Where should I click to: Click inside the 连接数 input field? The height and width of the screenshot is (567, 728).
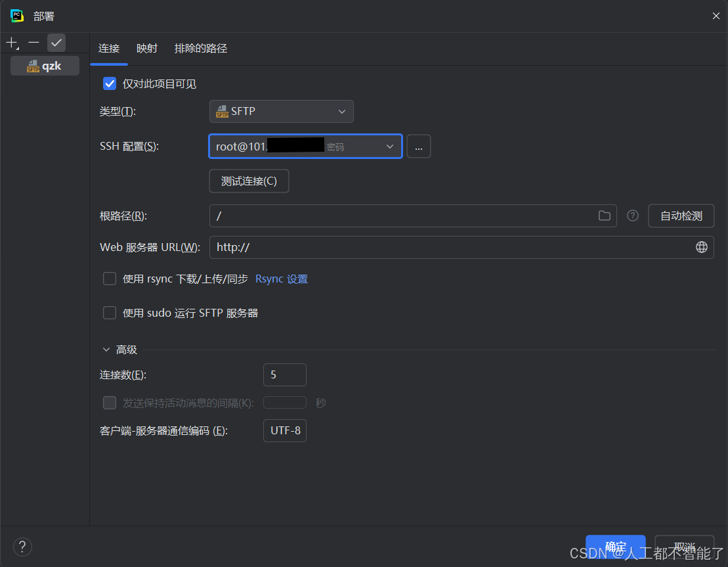(284, 374)
